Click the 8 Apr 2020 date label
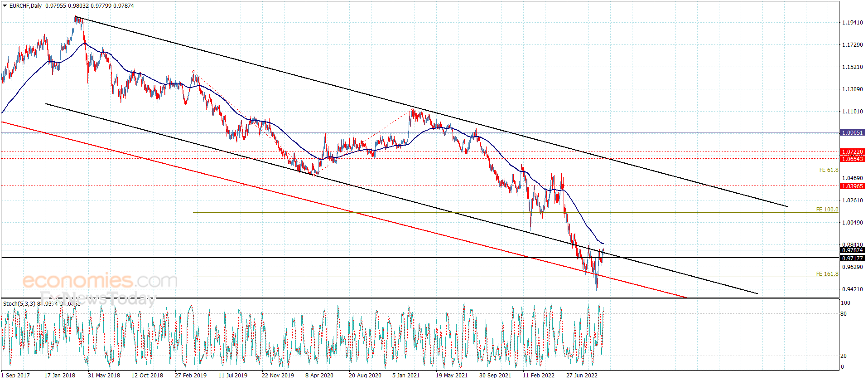 tap(319, 375)
